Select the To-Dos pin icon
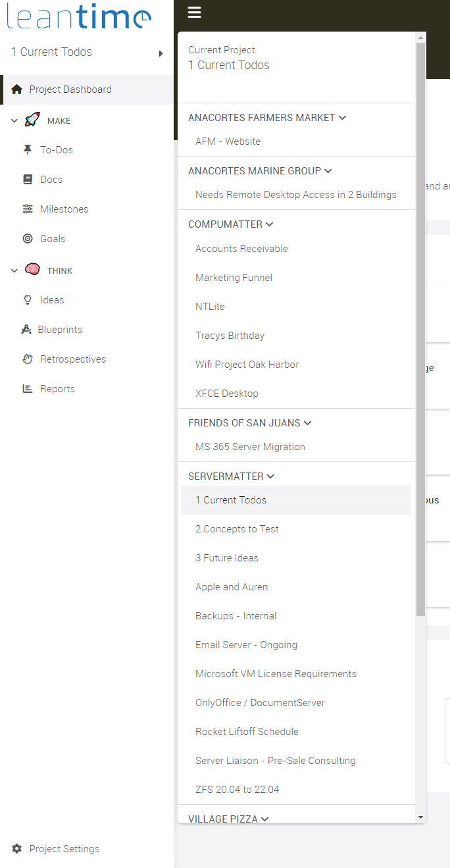 point(28,149)
